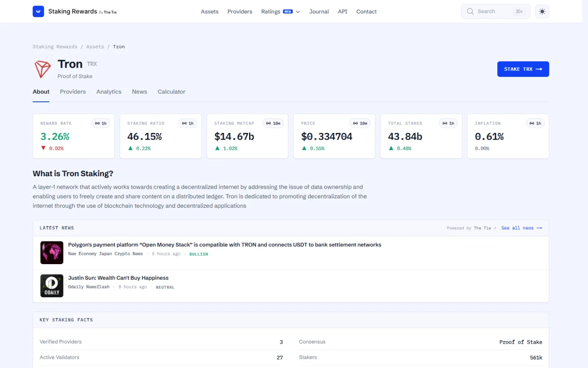588x368 pixels.
Task: Click the 43.84b total staked value
Action: click(x=405, y=136)
